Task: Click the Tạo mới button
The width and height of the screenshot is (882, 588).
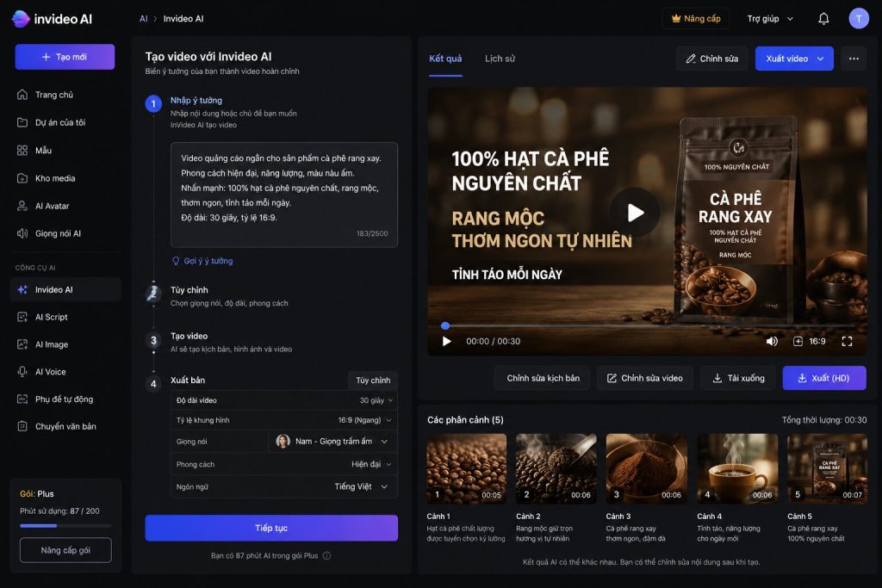Action: click(x=65, y=57)
